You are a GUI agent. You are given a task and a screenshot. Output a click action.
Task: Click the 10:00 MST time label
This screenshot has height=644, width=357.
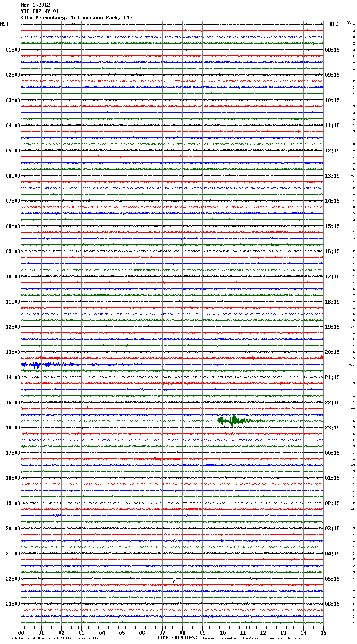click(13, 277)
